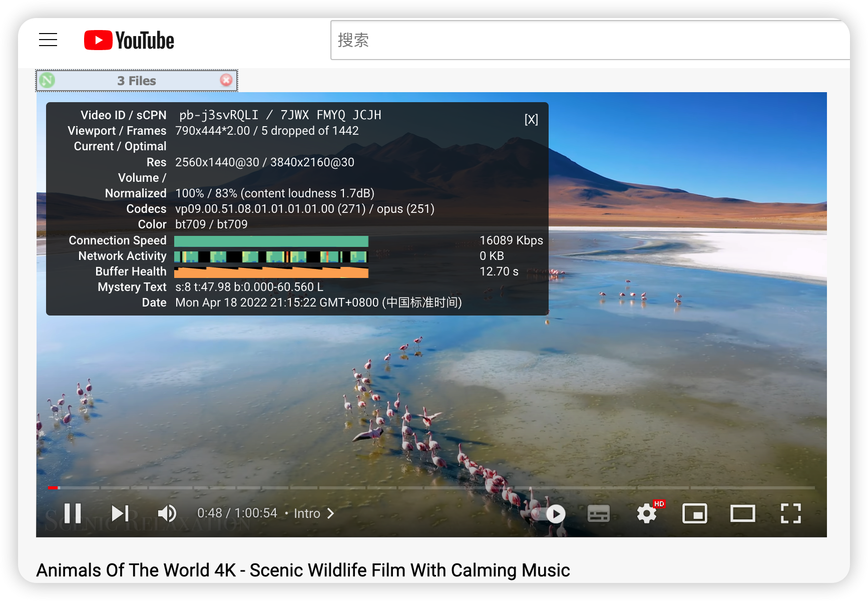This screenshot has width=868, height=601.
Task: Toggle subtitles/closed captions
Action: [598, 513]
